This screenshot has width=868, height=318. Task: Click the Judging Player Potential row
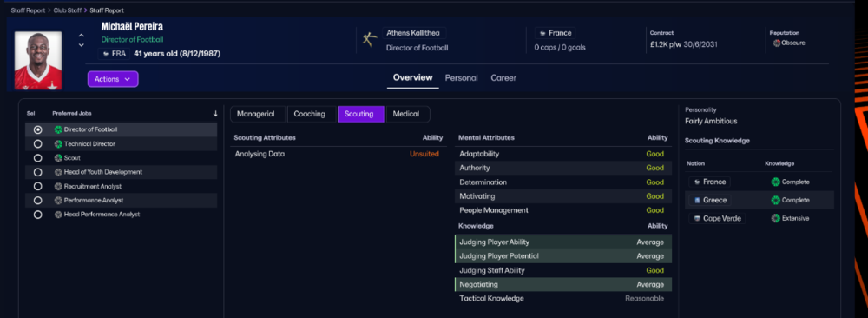[x=563, y=256]
